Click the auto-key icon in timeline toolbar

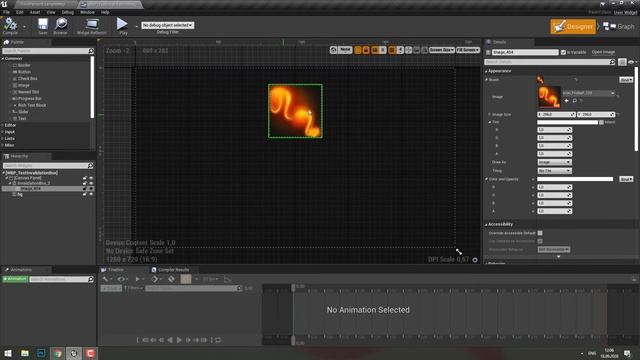click(x=171, y=279)
